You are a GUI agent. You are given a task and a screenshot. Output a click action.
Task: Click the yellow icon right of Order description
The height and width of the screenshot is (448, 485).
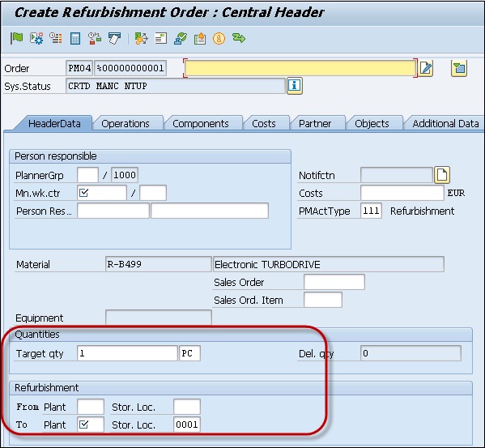(459, 68)
